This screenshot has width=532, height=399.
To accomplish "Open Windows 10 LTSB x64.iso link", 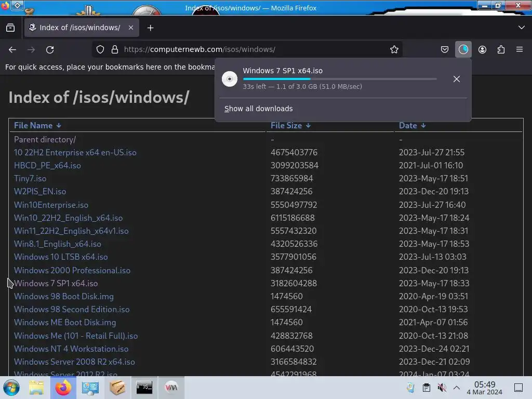I will coord(61,257).
